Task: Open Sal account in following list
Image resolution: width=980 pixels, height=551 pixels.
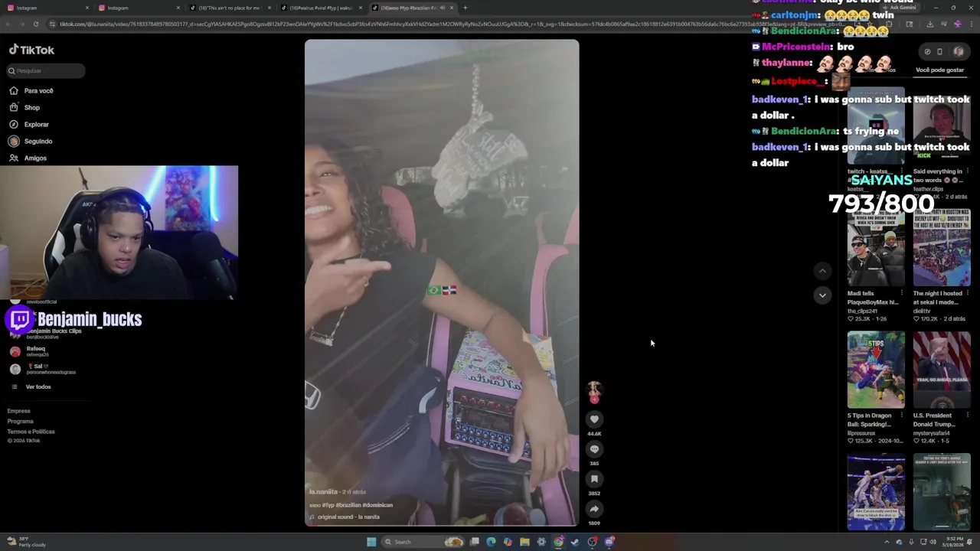Action: point(42,369)
